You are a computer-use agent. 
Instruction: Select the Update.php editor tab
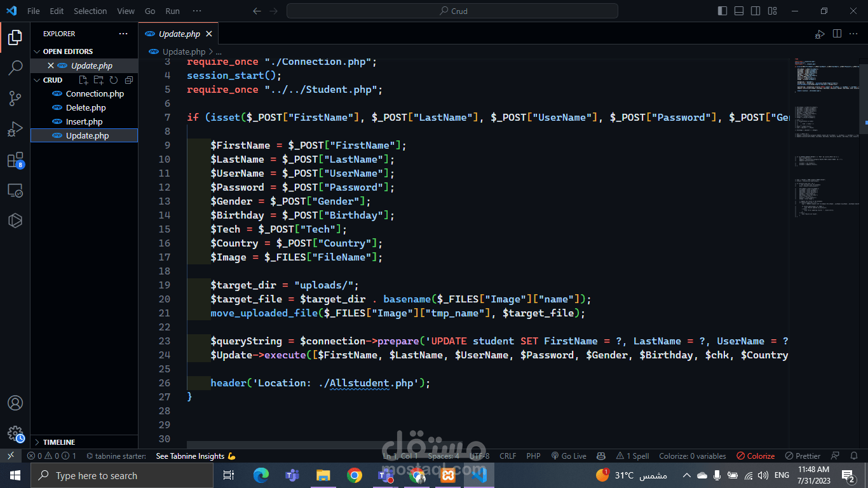[x=179, y=34]
